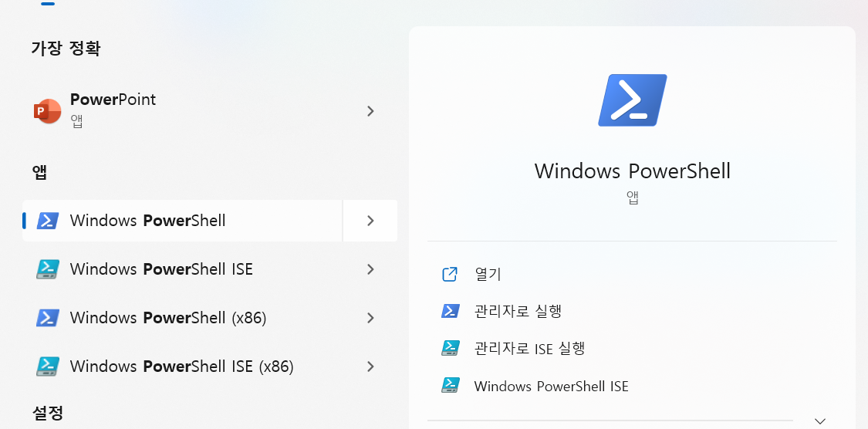The image size is (868, 429).
Task: Click the Windows PowerShell ISE (x86) result icon
Action: coord(48,367)
